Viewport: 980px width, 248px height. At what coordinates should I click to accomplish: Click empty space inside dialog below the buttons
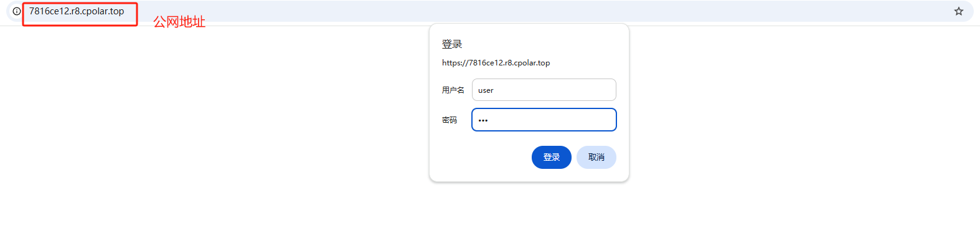click(529, 175)
